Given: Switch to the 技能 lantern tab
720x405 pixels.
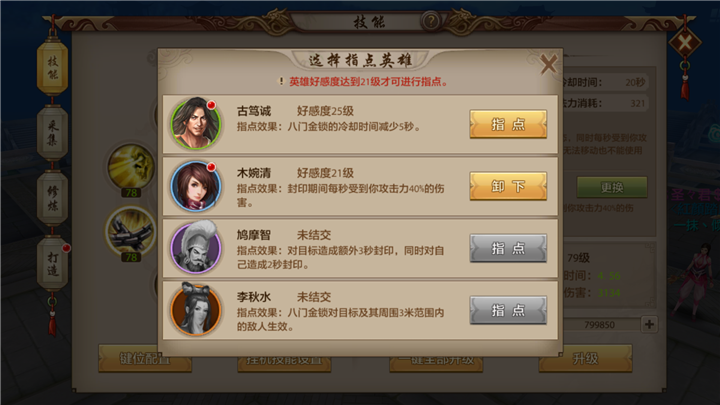Looking at the screenshot, I should (x=52, y=68).
